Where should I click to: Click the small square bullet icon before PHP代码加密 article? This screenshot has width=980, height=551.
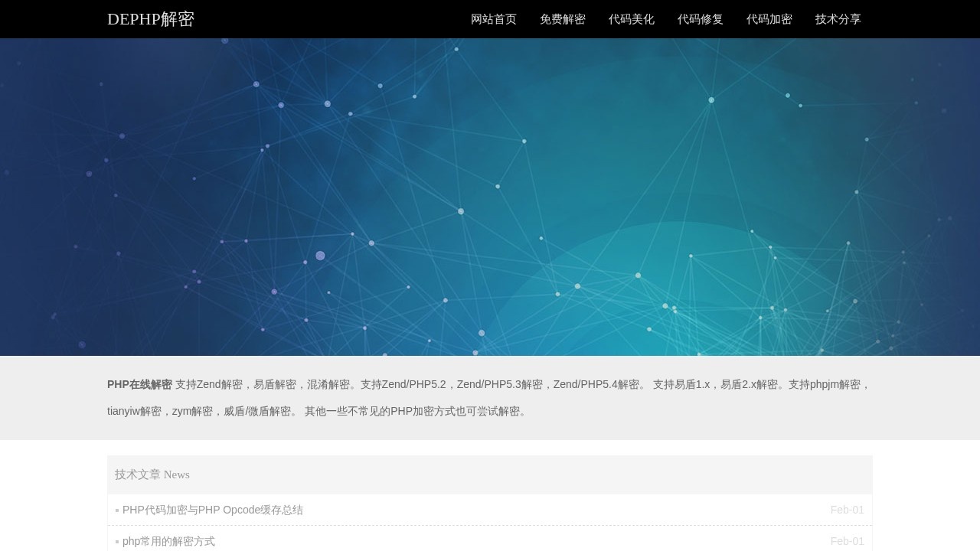tap(116, 510)
